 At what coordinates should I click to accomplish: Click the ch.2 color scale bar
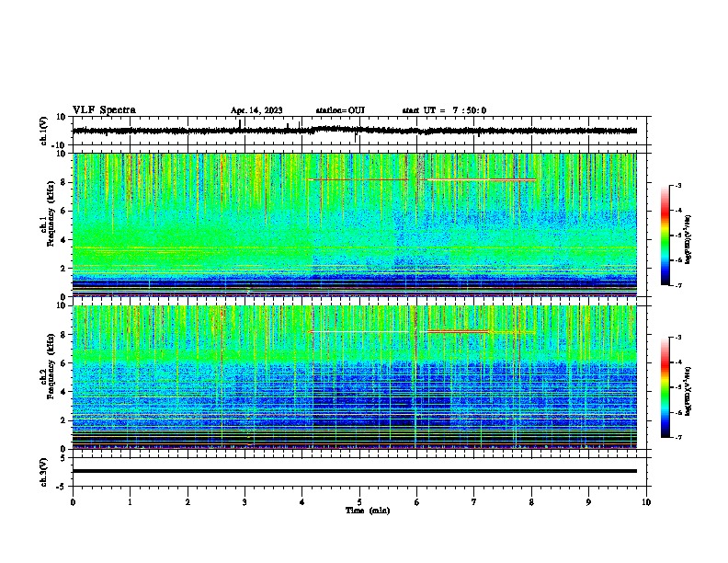[665, 387]
